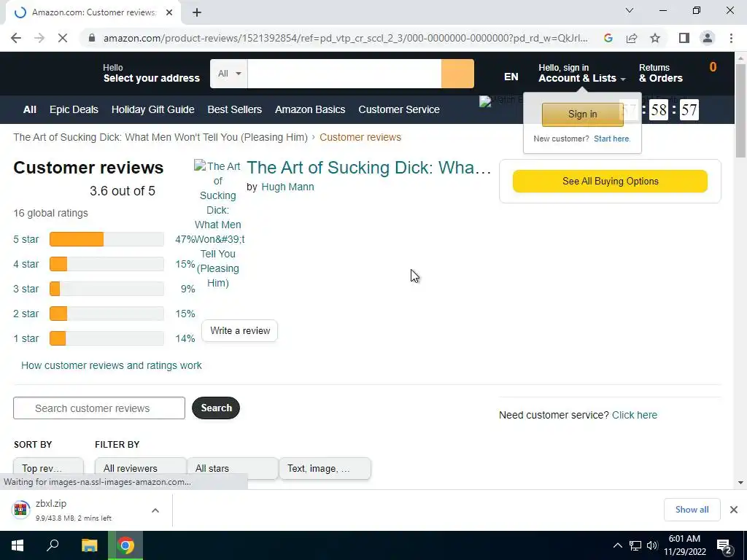Image resolution: width=747 pixels, height=560 pixels.
Task: Open the Text, image media filter dropdown
Action: click(325, 468)
